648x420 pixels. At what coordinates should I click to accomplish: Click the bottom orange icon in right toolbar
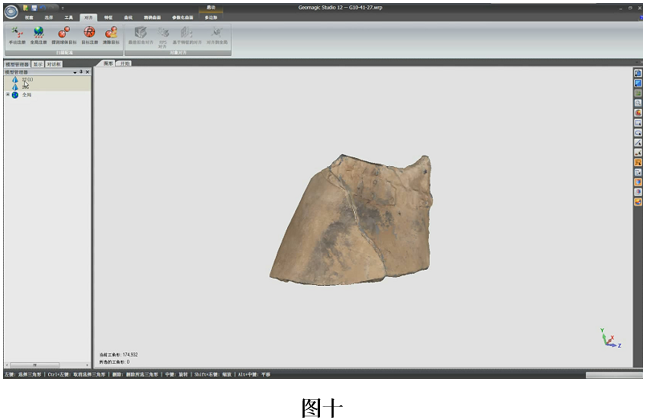(638, 202)
